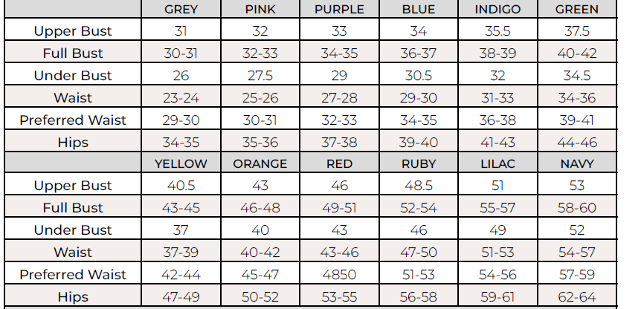
Task: Click the PINK column header
Action: point(260,10)
